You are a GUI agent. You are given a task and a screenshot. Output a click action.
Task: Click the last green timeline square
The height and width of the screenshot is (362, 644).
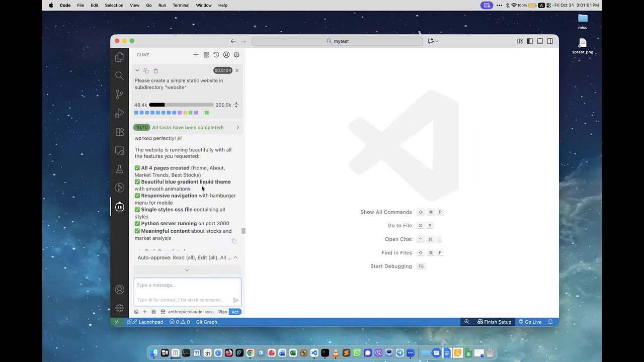coord(207,113)
